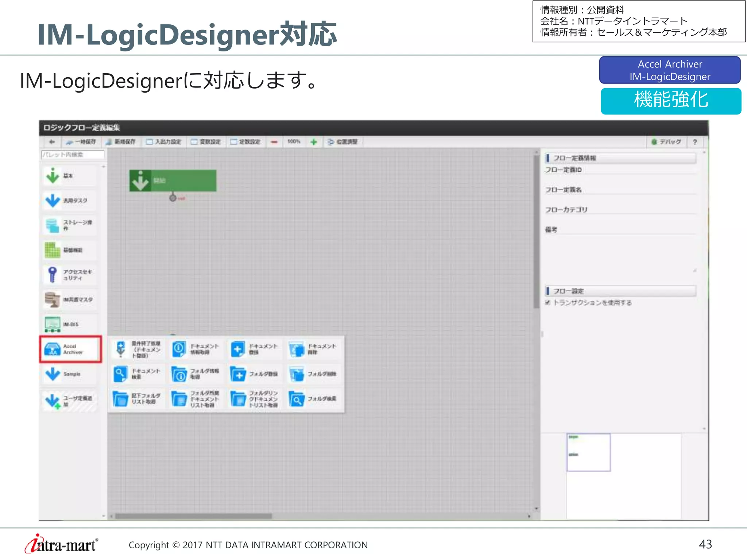Expand the Accel Archiver palette category
Viewport: 747px width, 560px height.
[x=70, y=349]
